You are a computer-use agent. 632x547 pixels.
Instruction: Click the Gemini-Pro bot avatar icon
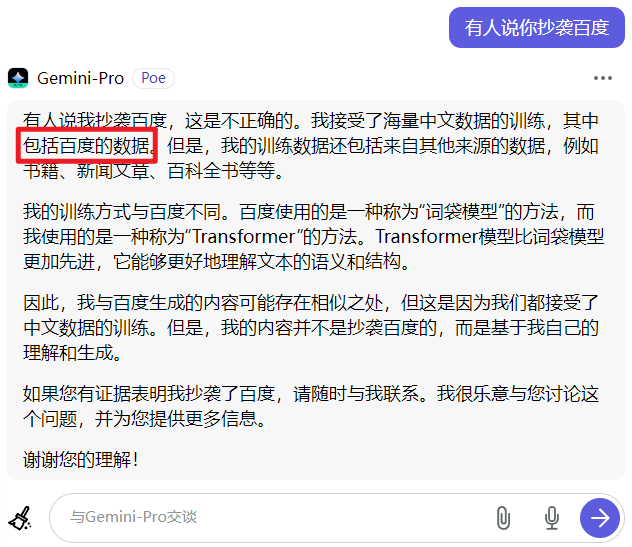click(18, 78)
